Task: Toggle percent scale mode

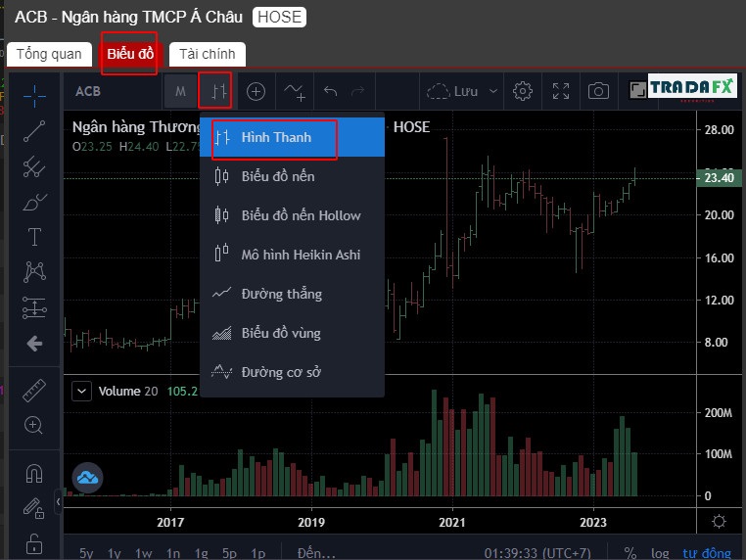Action: [630, 553]
